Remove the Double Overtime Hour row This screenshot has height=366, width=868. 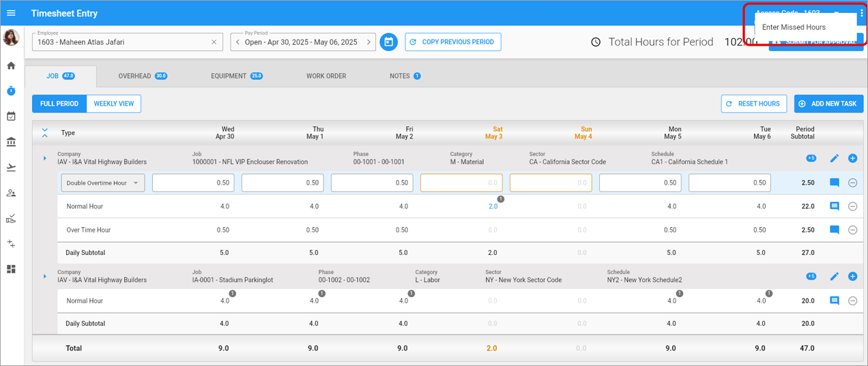point(852,183)
